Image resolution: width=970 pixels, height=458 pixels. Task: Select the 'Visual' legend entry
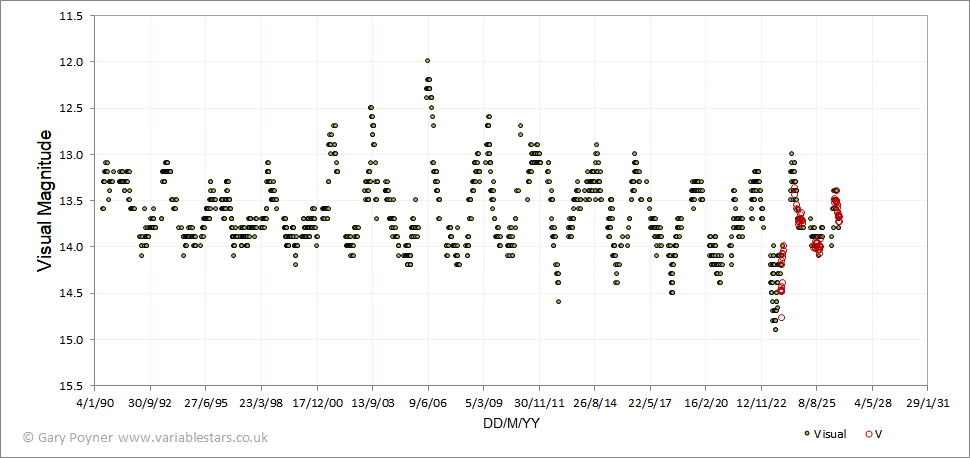tap(824, 434)
